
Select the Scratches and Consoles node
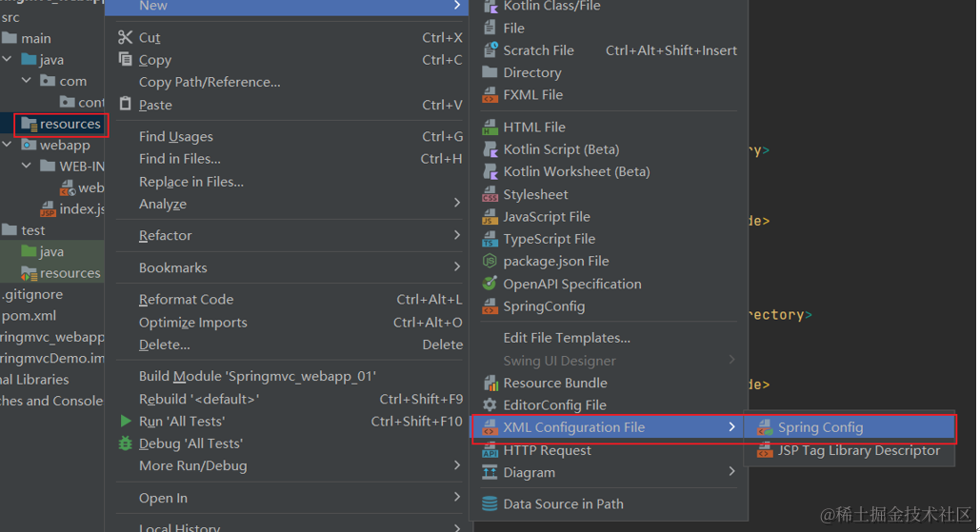tap(51, 401)
